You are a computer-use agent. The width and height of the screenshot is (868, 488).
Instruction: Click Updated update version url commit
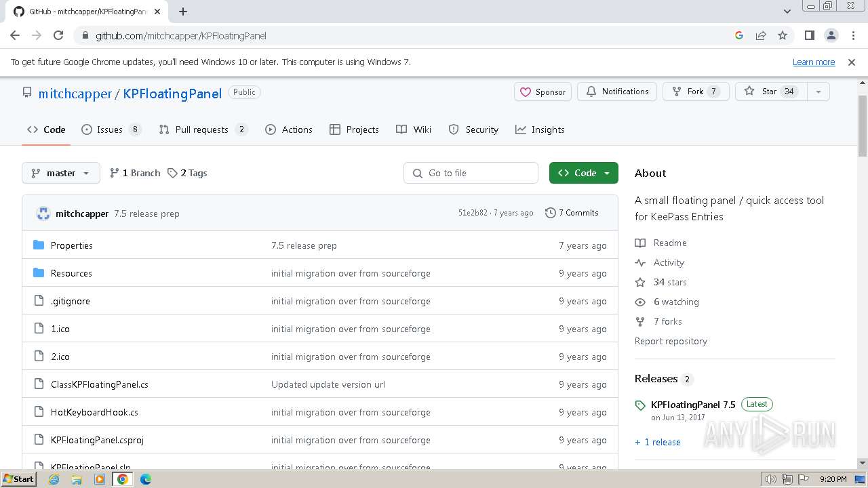tap(328, 384)
